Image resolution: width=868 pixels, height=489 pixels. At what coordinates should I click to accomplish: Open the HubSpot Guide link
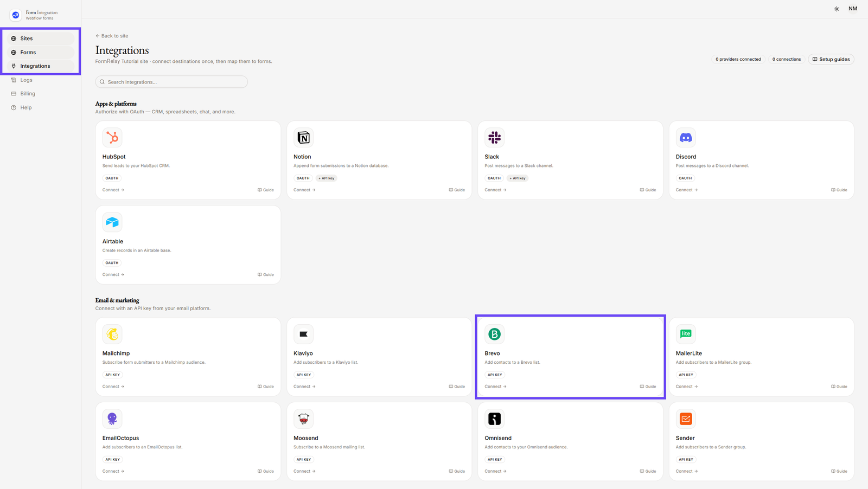click(266, 190)
